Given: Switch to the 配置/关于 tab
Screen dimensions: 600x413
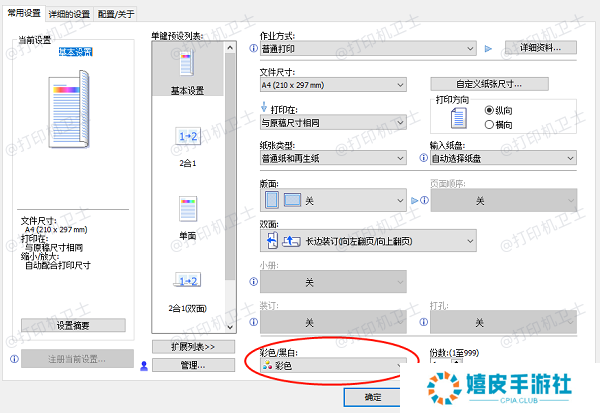Looking at the screenshot, I should click(116, 14).
